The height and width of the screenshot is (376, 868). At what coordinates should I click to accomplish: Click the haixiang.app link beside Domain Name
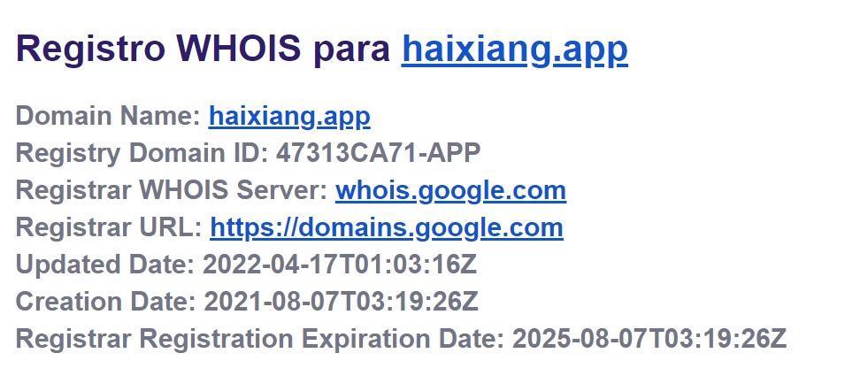[x=289, y=116]
